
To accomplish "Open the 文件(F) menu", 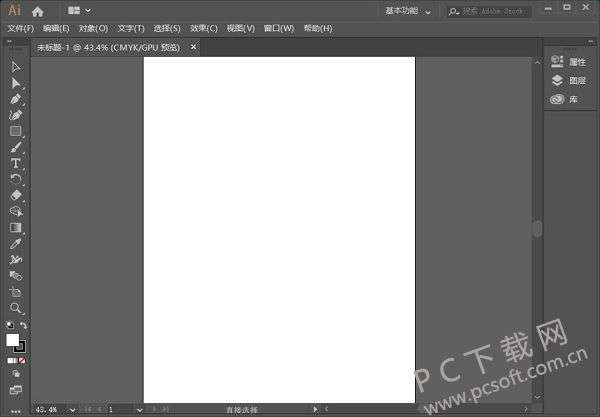I will pos(21,28).
